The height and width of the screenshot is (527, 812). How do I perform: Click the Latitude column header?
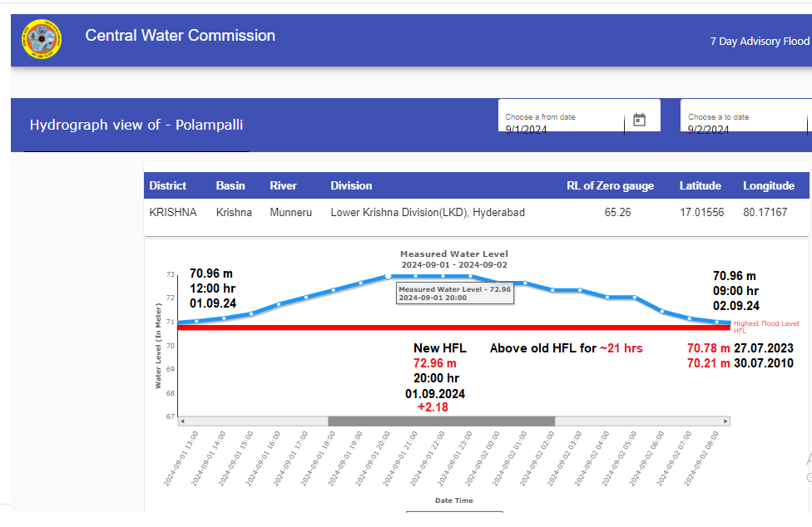click(700, 185)
